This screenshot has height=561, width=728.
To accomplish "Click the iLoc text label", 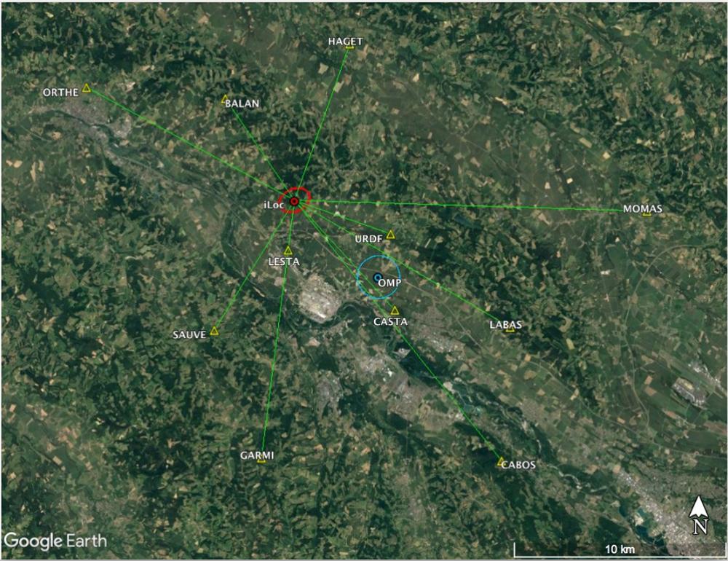I will [x=274, y=205].
